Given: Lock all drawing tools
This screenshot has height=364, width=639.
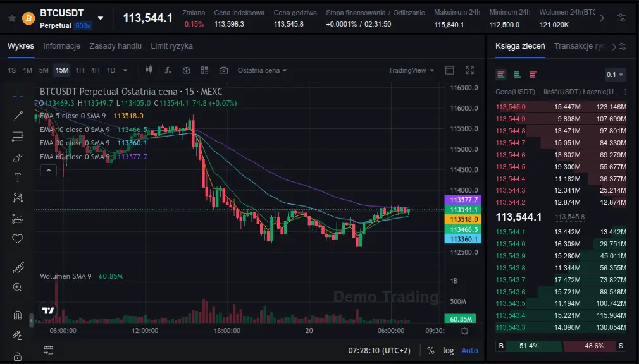Looking at the screenshot, I should [x=18, y=356].
